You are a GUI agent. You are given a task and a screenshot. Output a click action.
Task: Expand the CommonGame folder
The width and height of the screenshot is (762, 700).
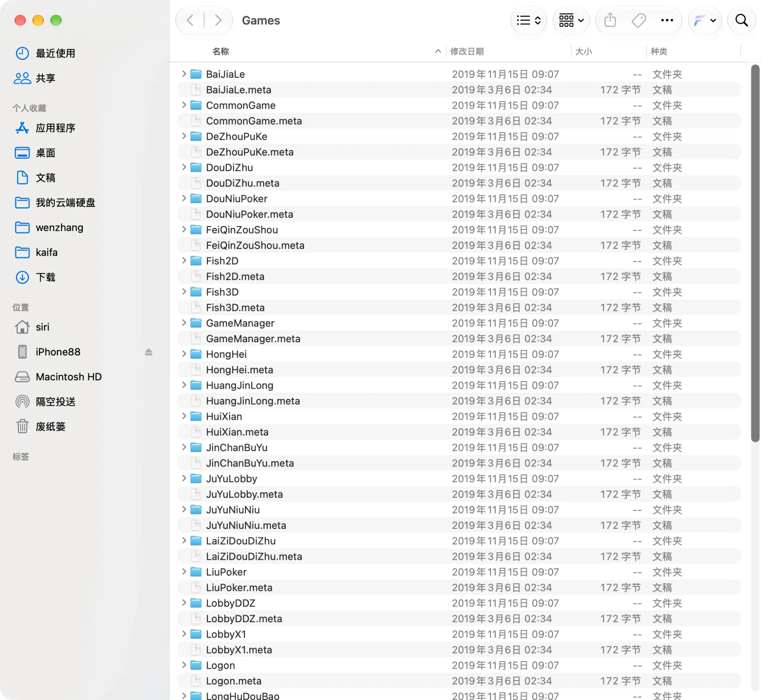[184, 105]
